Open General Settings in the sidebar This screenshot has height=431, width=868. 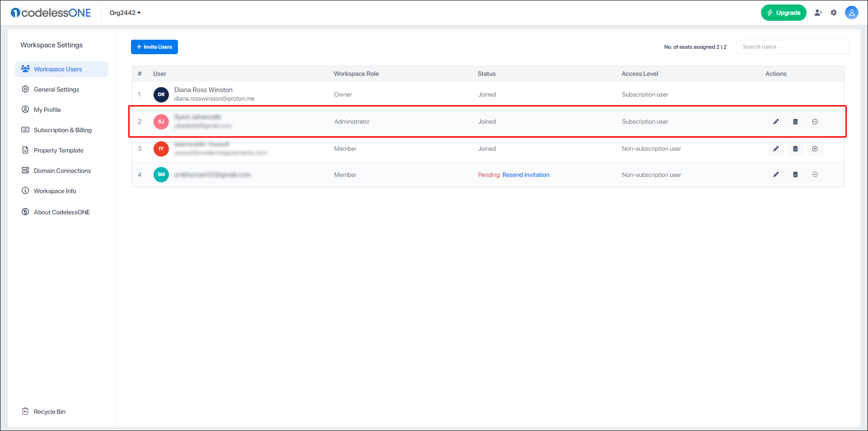click(56, 89)
